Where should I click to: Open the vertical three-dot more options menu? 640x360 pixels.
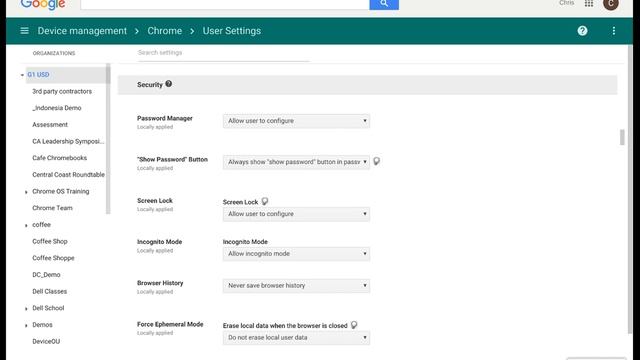[613, 31]
